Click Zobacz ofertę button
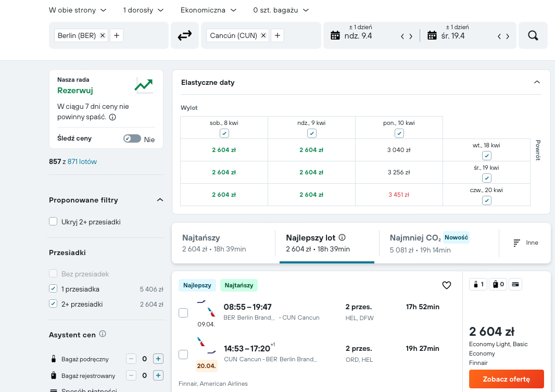Screen dimensions: 555x392 click(x=506, y=379)
